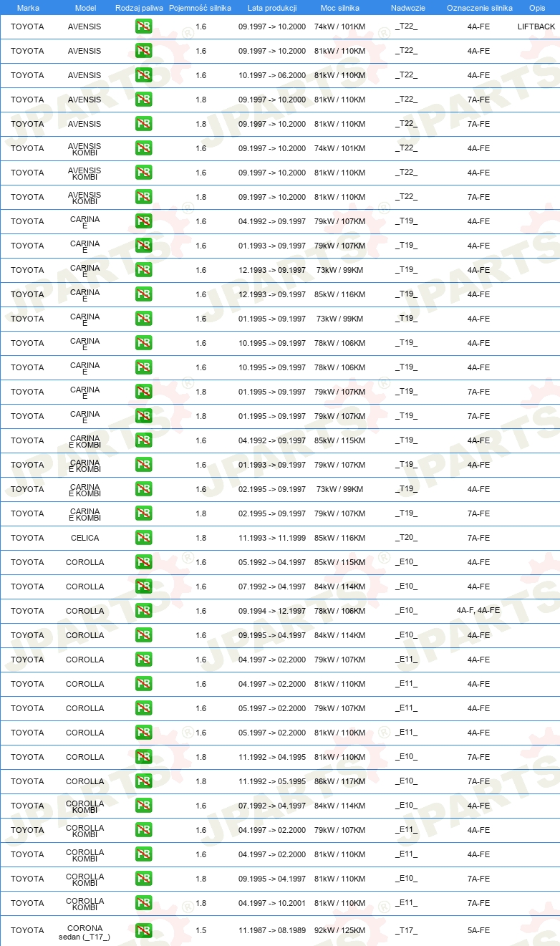Screen dimensions: 560x946
Task: Select the CORONA sedan (_T17_) model cell
Action: point(85,932)
